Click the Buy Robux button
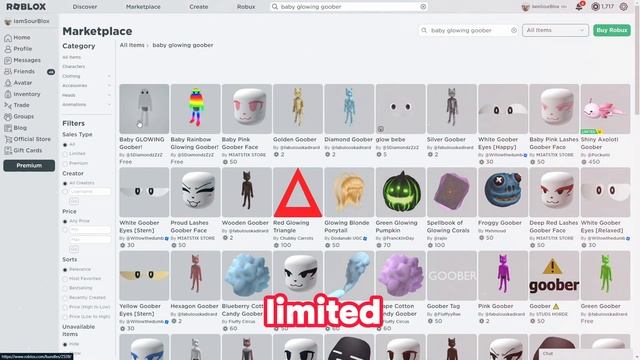This screenshot has width=640, height=360. coord(611,30)
